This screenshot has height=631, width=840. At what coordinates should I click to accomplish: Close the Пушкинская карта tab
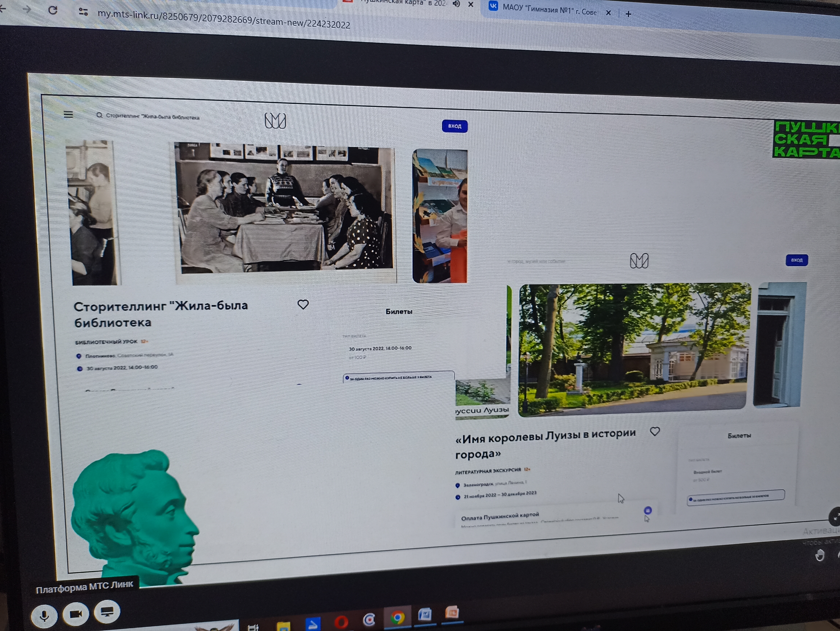[471, 4]
